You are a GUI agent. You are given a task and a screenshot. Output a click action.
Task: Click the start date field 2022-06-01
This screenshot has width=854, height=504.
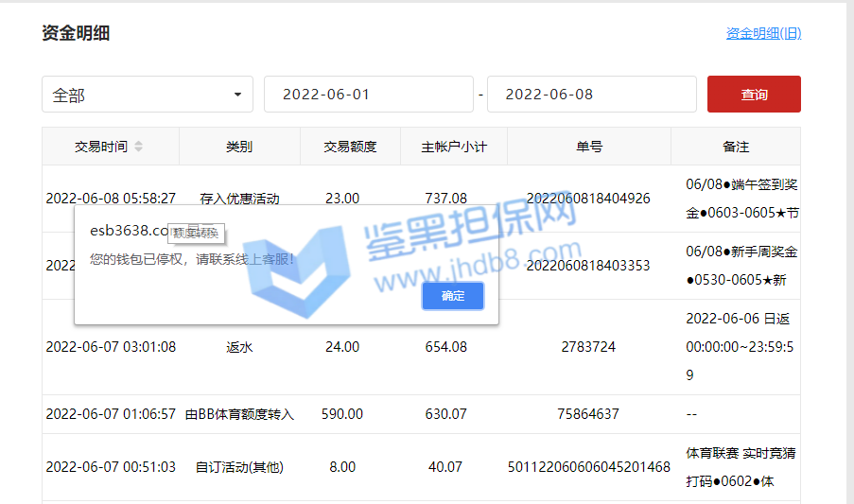coord(368,95)
